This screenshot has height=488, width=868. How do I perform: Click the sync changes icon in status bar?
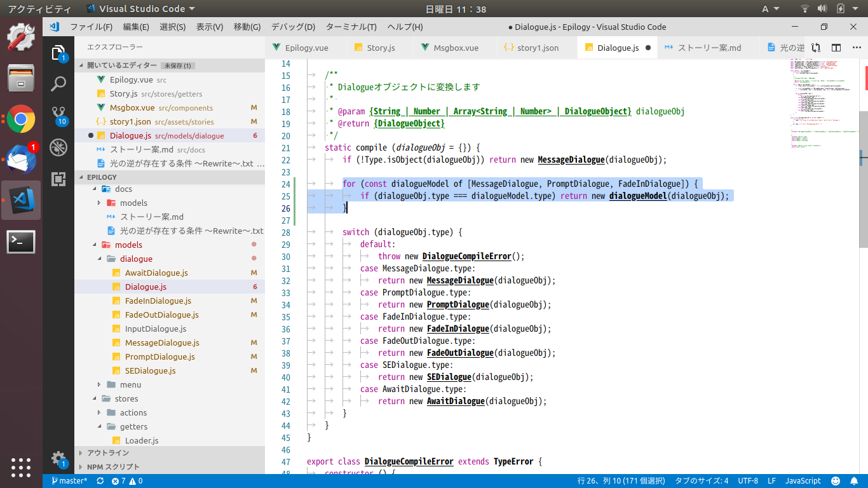pyautogui.click(x=100, y=481)
